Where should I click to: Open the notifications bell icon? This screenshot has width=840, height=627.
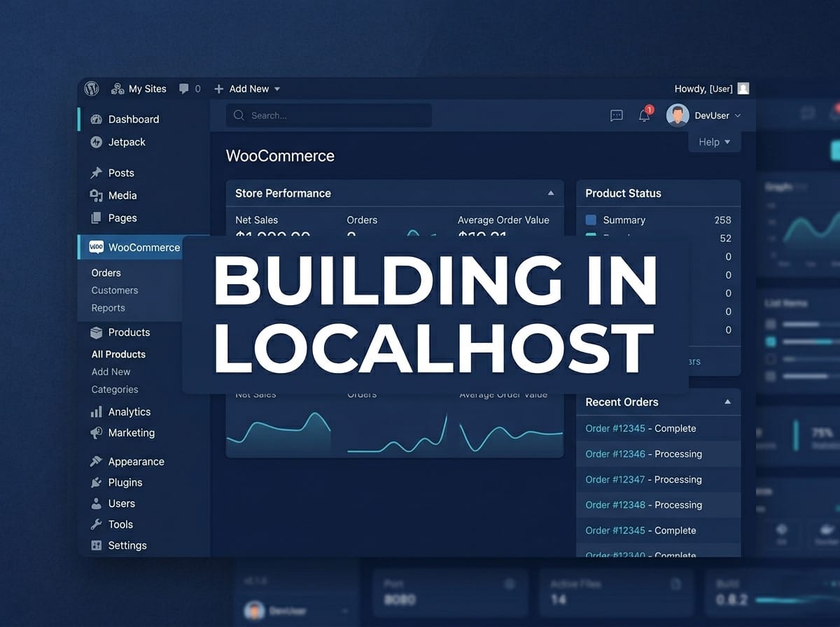[x=645, y=115]
